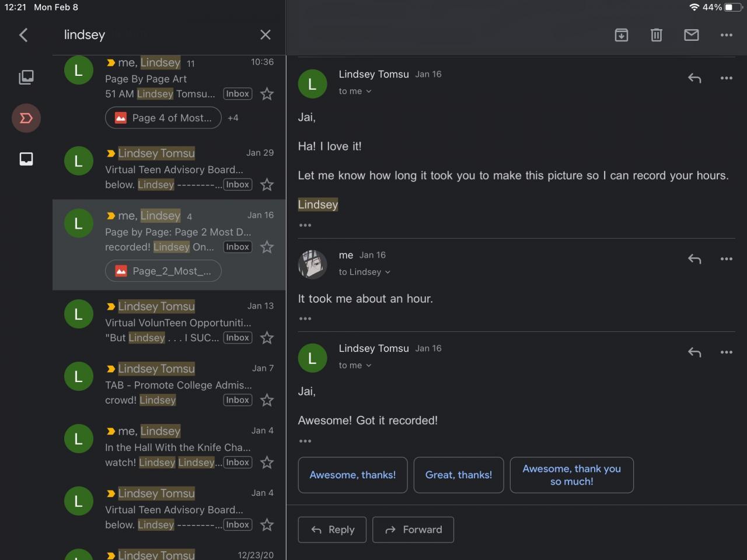Tap the battery indicator showing 44%
The height and width of the screenshot is (560, 747).
tap(724, 8)
